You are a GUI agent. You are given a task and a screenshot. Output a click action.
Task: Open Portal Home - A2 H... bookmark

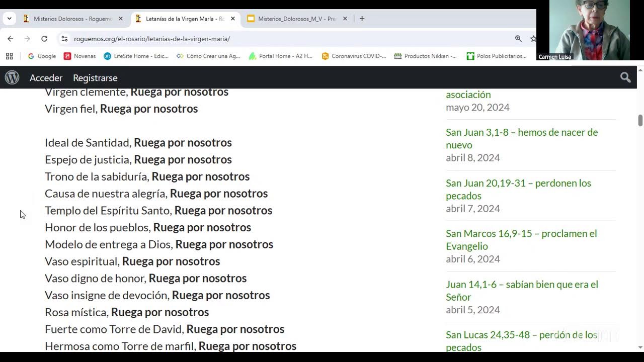point(281,56)
